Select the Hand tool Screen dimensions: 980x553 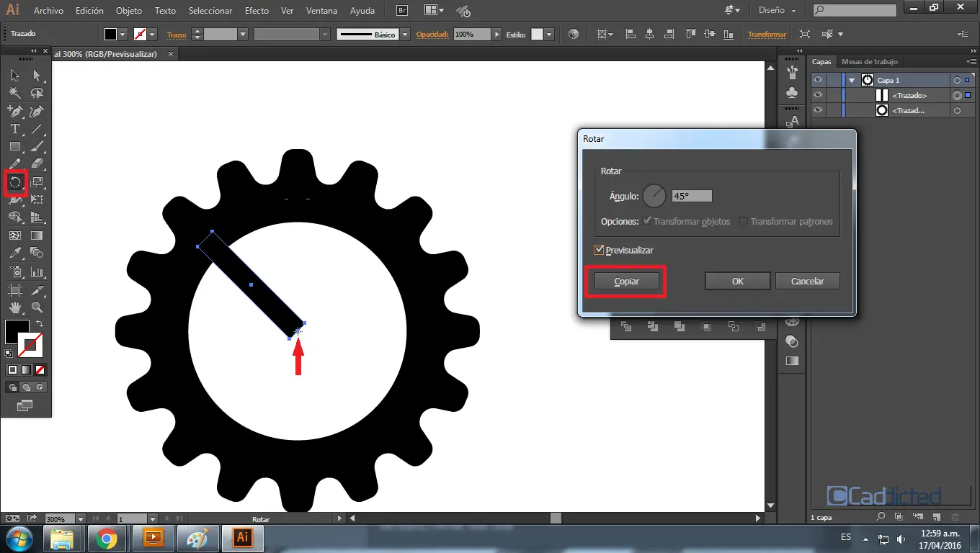(15, 308)
